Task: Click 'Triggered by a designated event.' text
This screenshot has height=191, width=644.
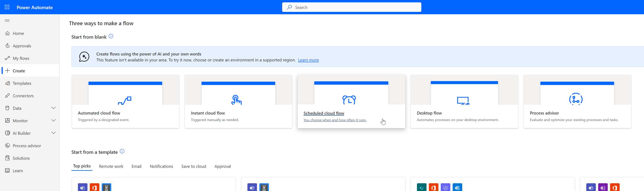Action: tap(104, 120)
